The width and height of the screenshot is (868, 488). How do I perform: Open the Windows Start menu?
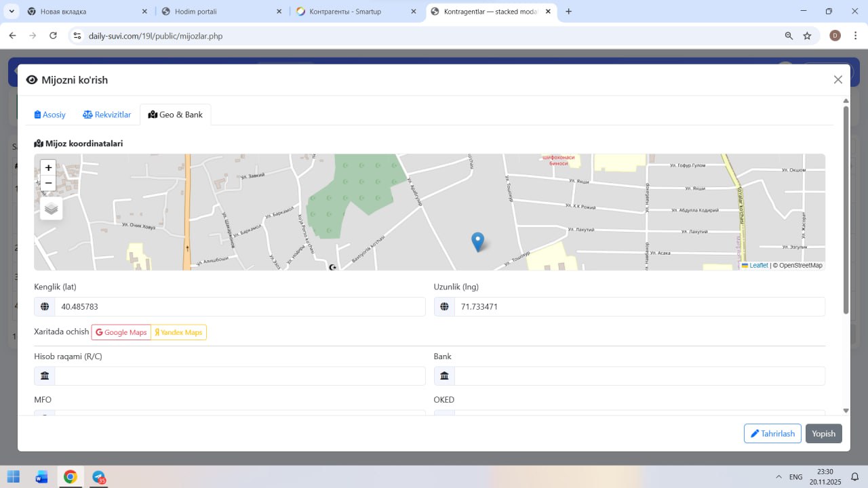pyautogui.click(x=14, y=476)
